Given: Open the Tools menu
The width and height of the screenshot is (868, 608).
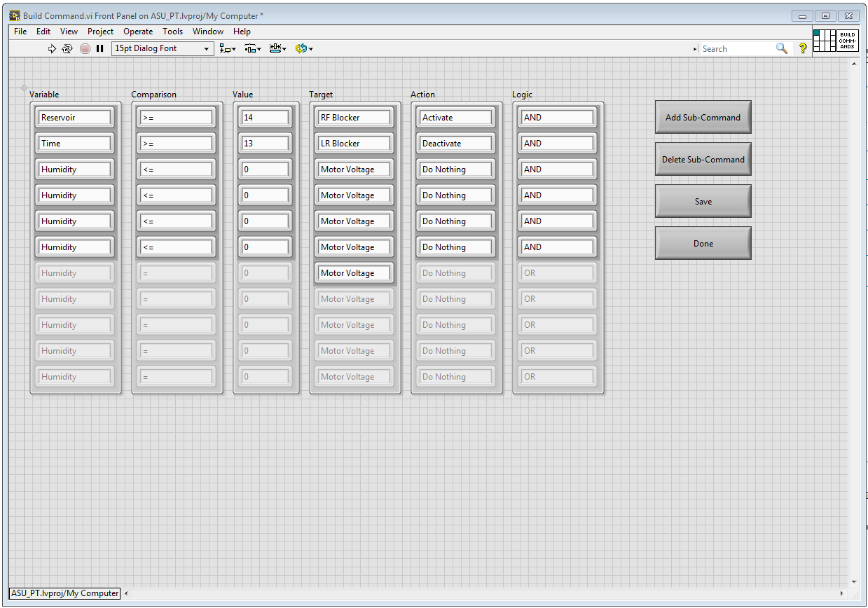Looking at the screenshot, I should tap(172, 32).
